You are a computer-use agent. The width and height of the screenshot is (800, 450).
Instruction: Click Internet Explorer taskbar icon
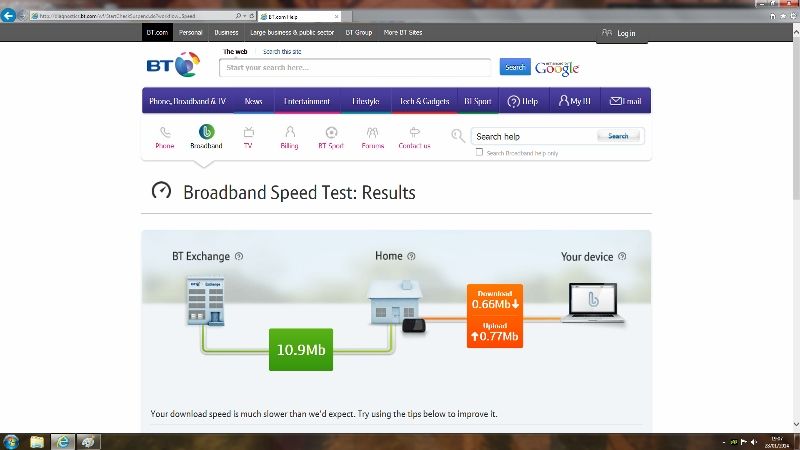(63, 442)
